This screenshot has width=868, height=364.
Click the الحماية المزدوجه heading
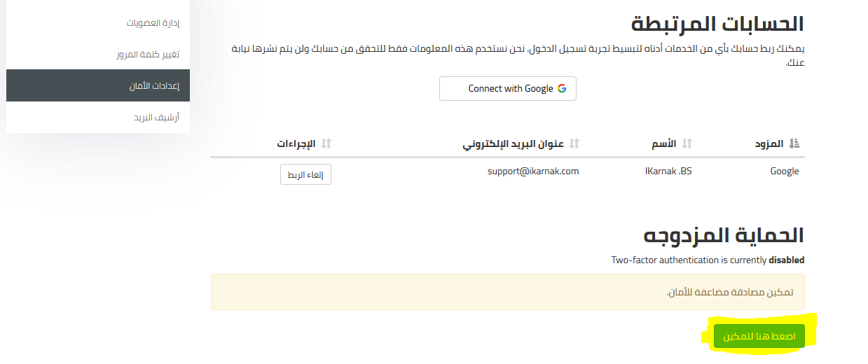(x=724, y=234)
